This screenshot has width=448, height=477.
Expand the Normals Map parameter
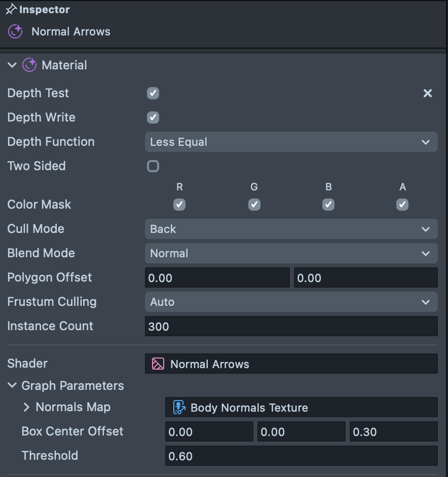tap(26, 408)
